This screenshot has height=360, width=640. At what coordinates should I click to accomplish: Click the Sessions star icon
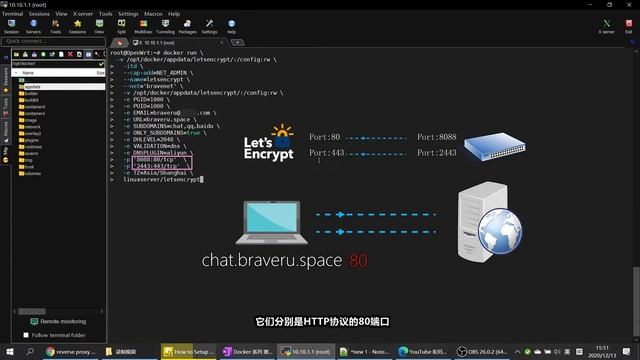[x=78, y=27]
